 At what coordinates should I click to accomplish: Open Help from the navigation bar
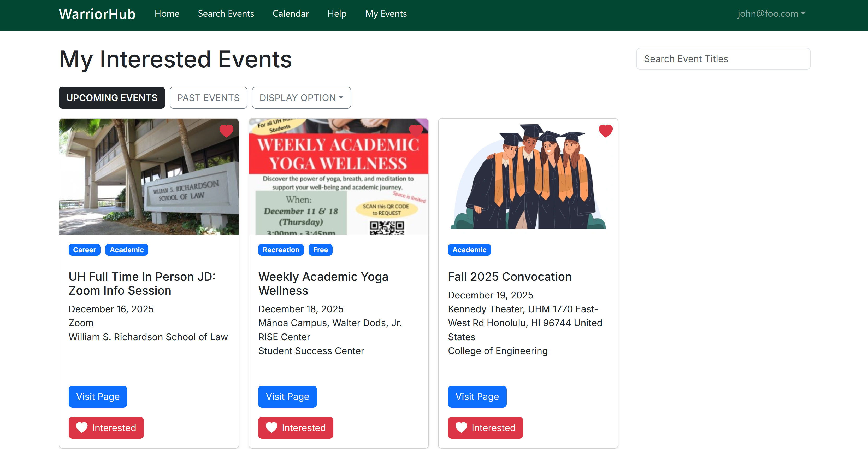click(337, 14)
